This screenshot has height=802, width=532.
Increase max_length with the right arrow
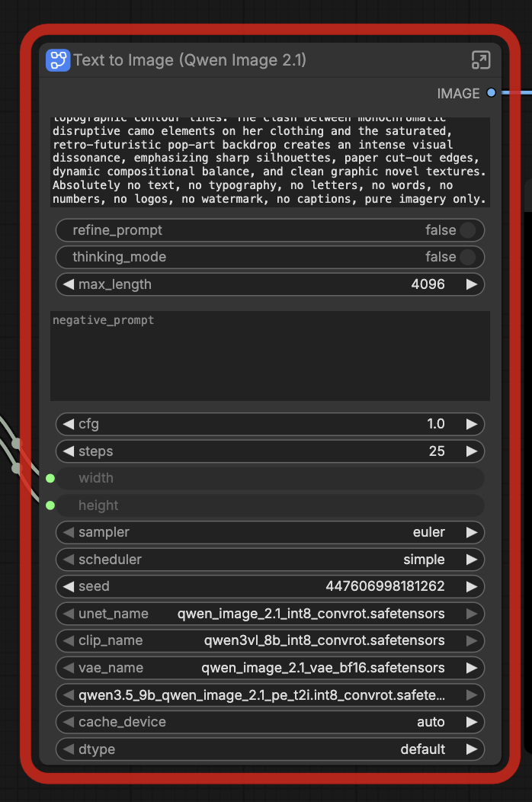coord(472,284)
